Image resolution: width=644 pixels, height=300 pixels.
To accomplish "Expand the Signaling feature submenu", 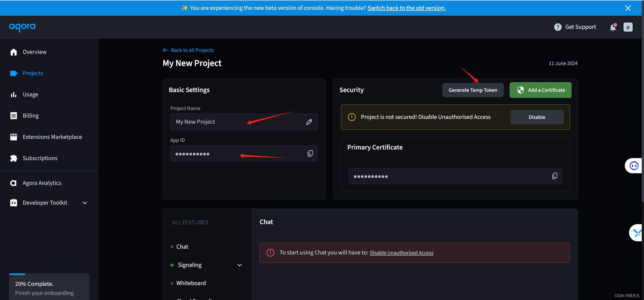I will click(240, 265).
